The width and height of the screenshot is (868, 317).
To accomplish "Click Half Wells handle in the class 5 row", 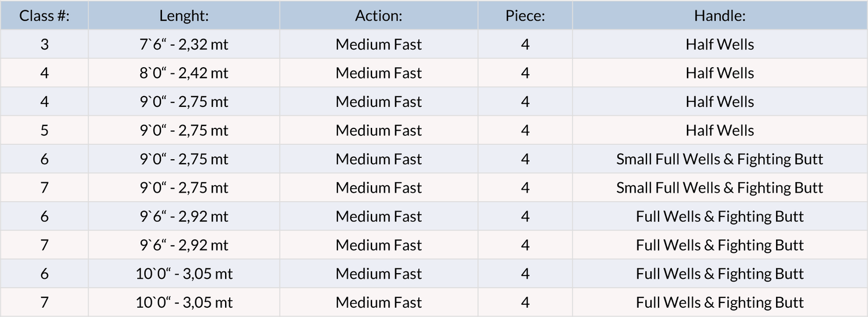I will click(719, 131).
